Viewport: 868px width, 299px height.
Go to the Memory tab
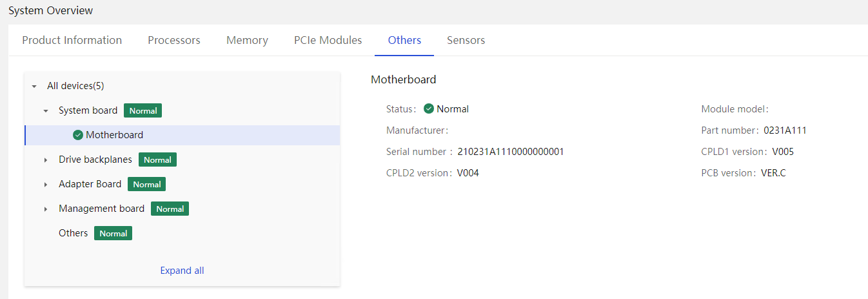point(247,40)
